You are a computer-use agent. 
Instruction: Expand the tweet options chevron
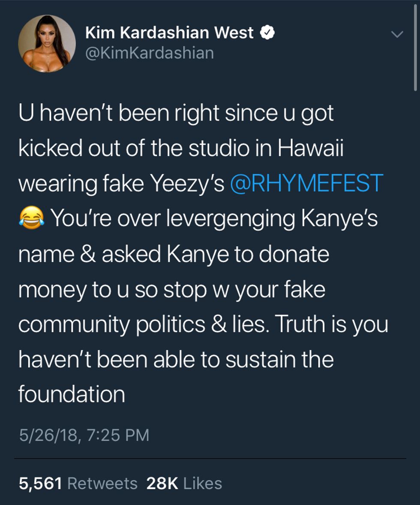coord(398,34)
